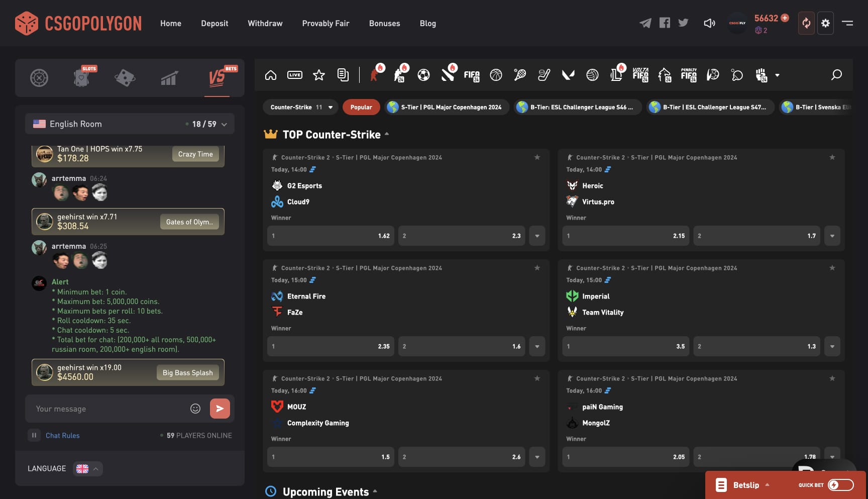Select the tennis racket sport icon
868x499 pixels.
pos(520,75)
